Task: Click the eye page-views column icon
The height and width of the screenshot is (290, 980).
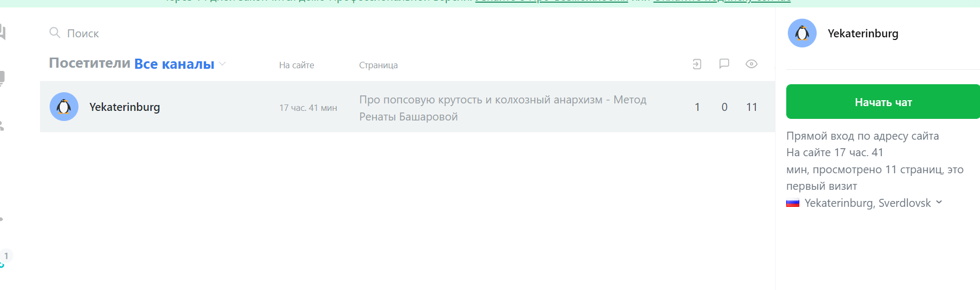Action: coord(751,64)
